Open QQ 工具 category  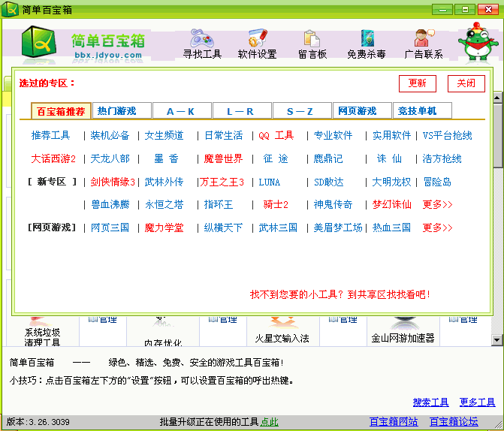tap(276, 135)
